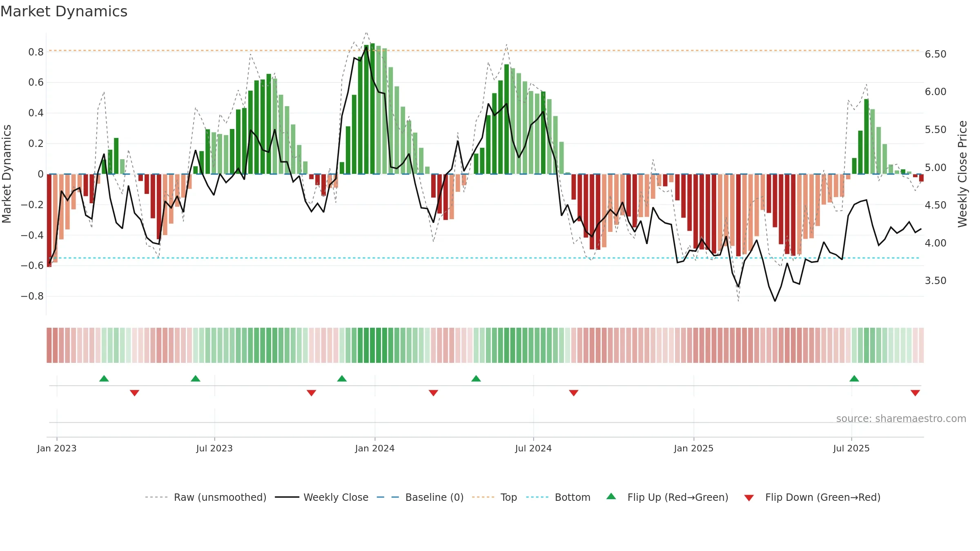
Task: Click the Top legend entry
Action: pos(494,497)
